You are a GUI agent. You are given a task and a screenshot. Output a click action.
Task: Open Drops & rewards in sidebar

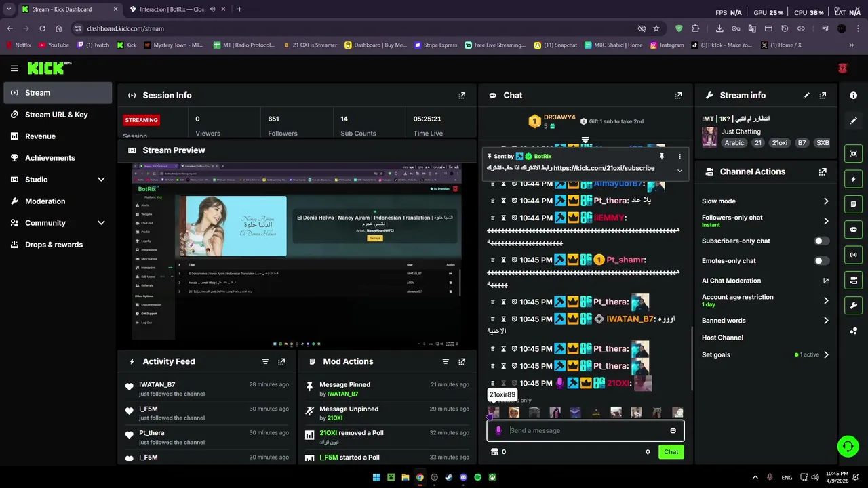point(57,245)
